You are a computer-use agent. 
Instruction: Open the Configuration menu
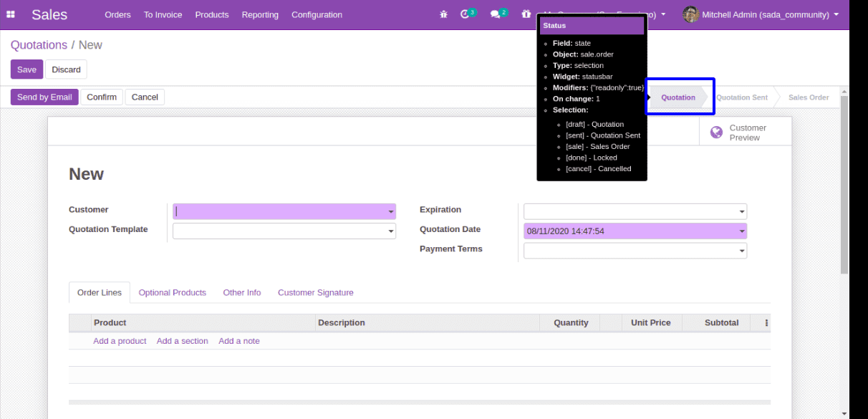click(317, 14)
